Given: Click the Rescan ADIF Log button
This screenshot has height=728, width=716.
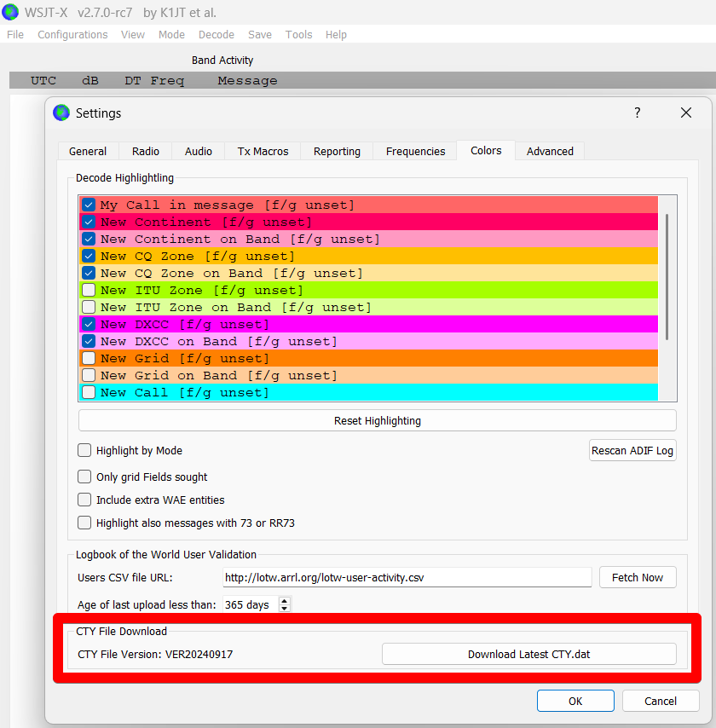Looking at the screenshot, I should tap(632, 450).
